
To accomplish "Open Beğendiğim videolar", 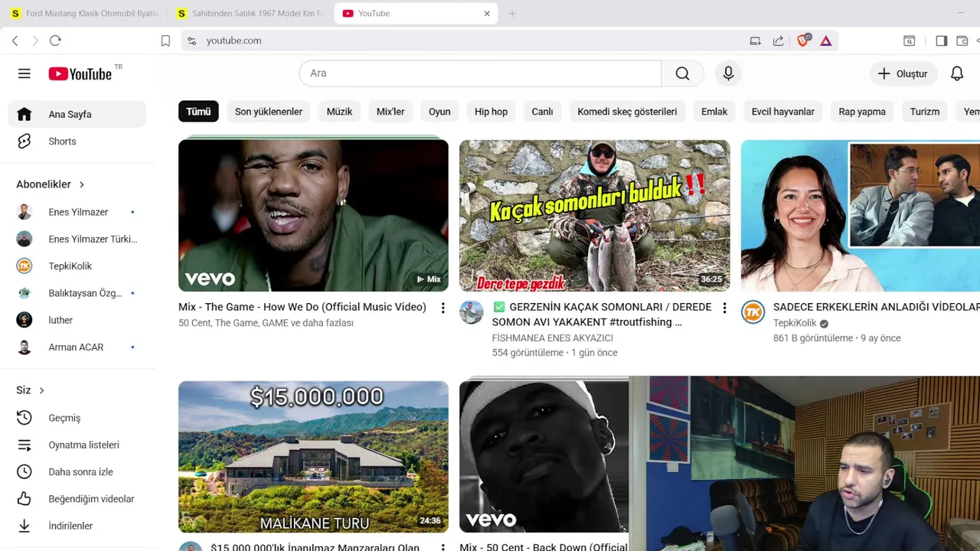I will click(x=77, y=499).
